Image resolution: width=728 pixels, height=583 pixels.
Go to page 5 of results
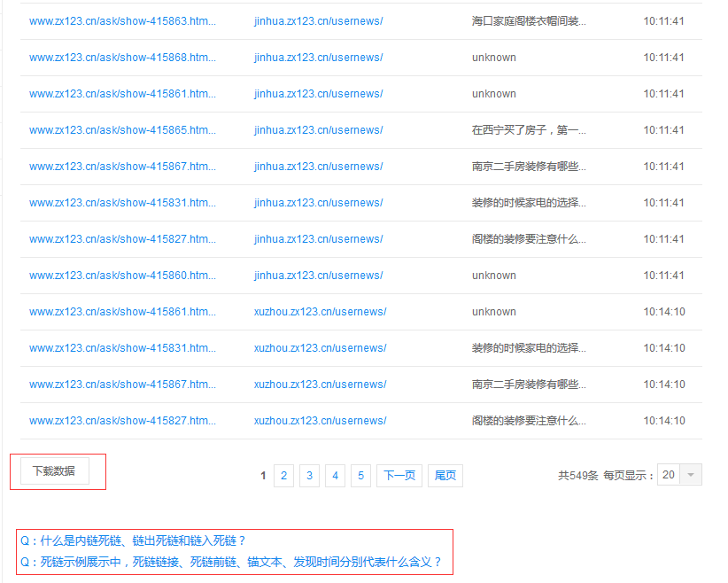coord(360,476)
